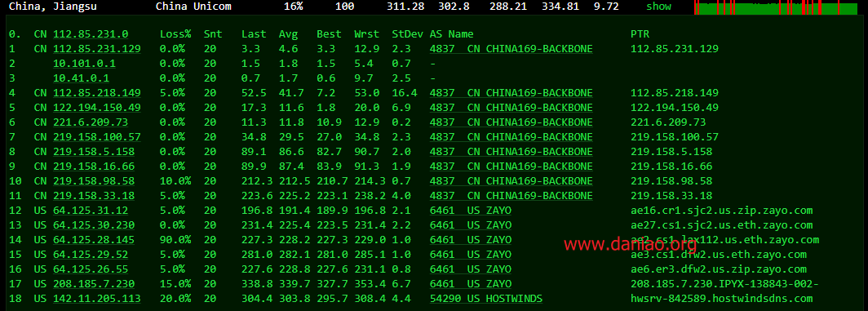Image resolution: width=868 pixels, height=311 pixels.
Task: Click hop 10 address 219.158.98.58
Action: coord(94,180)
